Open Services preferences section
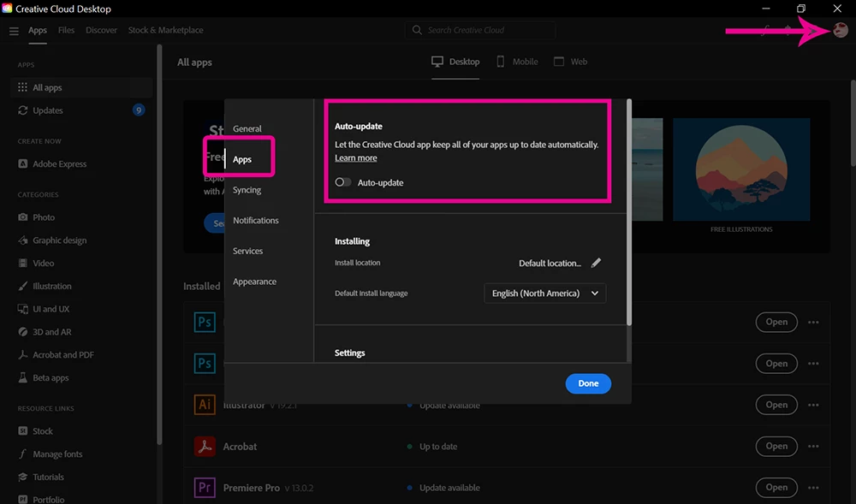856x504 pixels. click(248, 251)
